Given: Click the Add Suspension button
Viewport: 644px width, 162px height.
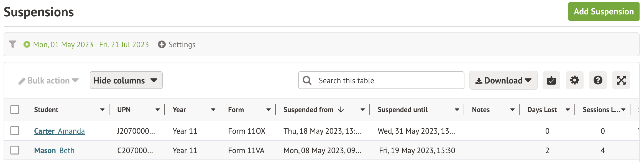Looking at the screenshot, I should point(604,12).
